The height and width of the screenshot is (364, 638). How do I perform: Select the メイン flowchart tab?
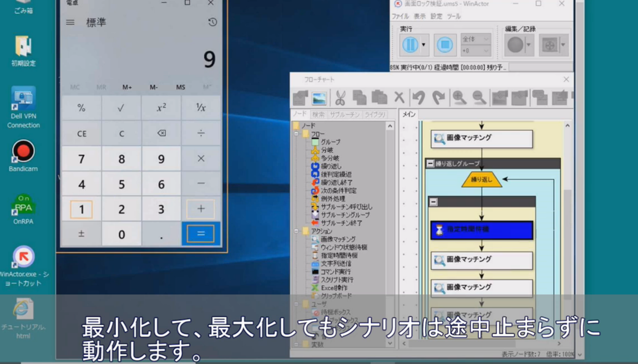pos(408,115)
